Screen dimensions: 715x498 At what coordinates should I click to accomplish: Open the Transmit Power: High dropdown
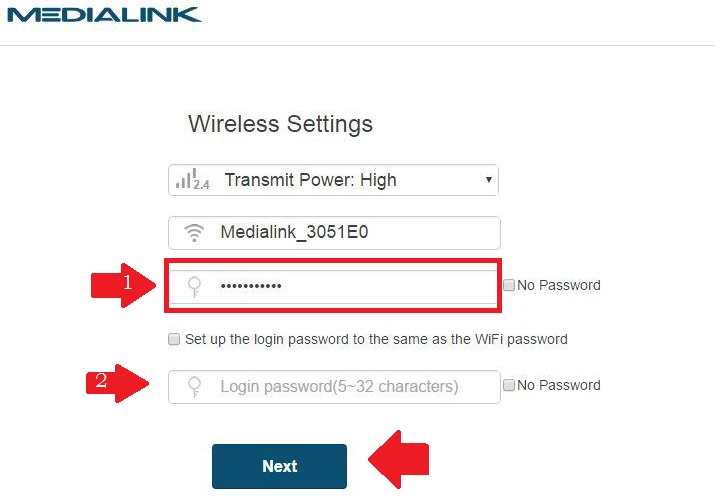pos(333,180)
